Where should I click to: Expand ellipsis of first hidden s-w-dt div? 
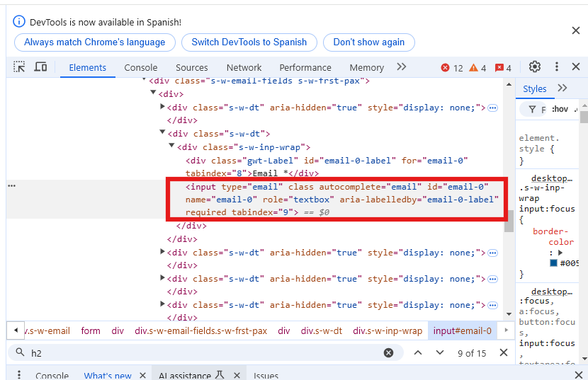coord(493,108)
